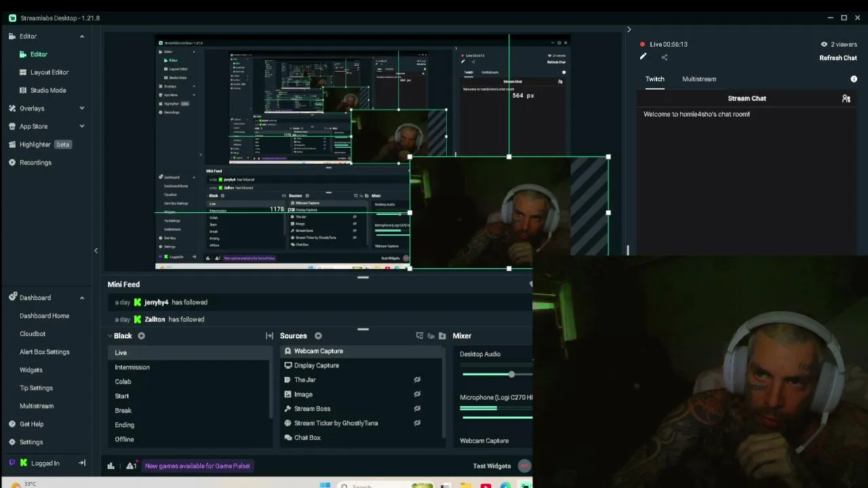This screenshot has height=488, width=868.
Task: Collapse the Editor section in the sidebar
Action: coord(82,36)
